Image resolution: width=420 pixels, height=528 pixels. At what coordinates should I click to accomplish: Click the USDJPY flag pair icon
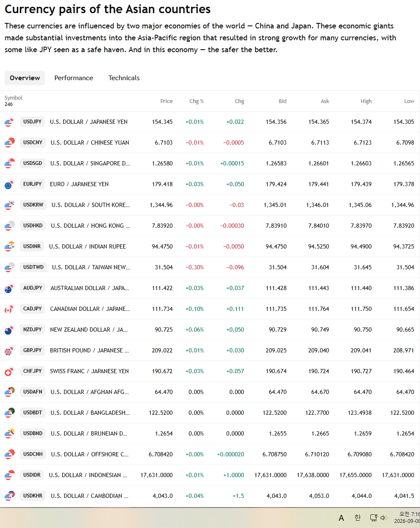[9, 122]
